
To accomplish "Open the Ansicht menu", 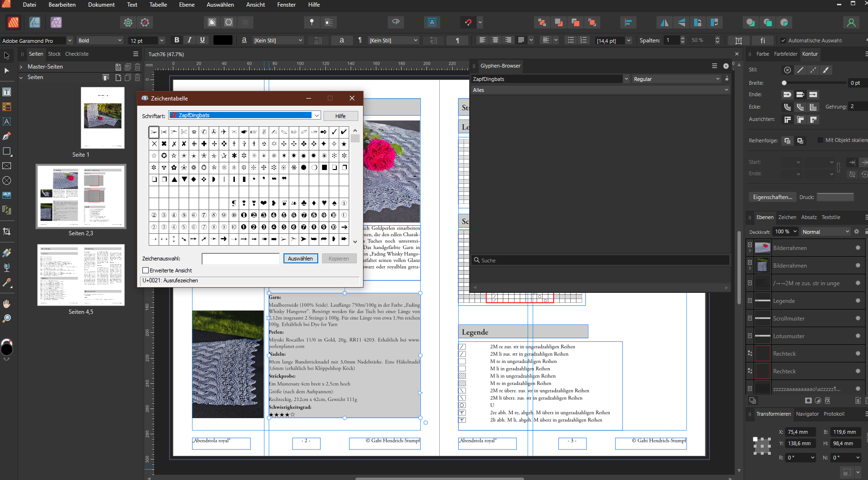I will click(x=255, y=5).
